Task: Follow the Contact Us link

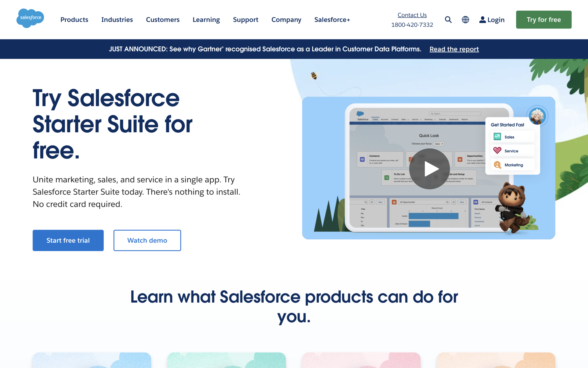Action: click(412, 15)
